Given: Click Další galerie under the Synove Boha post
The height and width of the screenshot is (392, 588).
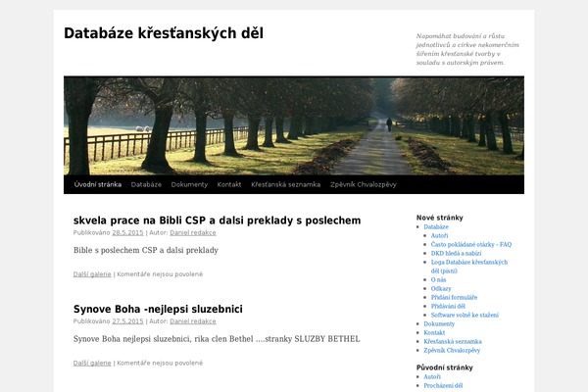Looking at the screenshot, I should click(92, 364).
